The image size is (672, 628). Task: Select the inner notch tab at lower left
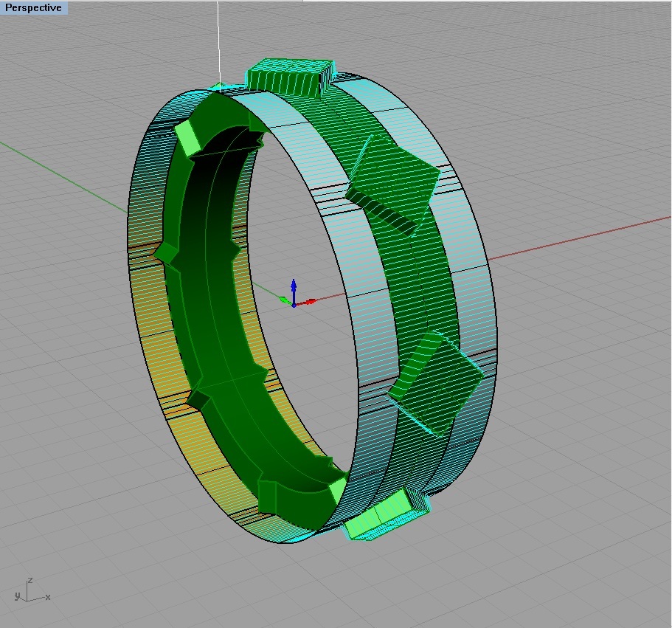click(199, 399)
